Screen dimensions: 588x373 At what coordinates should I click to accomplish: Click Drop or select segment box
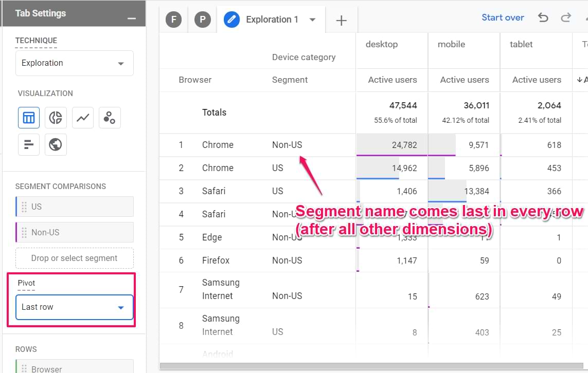click(74, 258)
